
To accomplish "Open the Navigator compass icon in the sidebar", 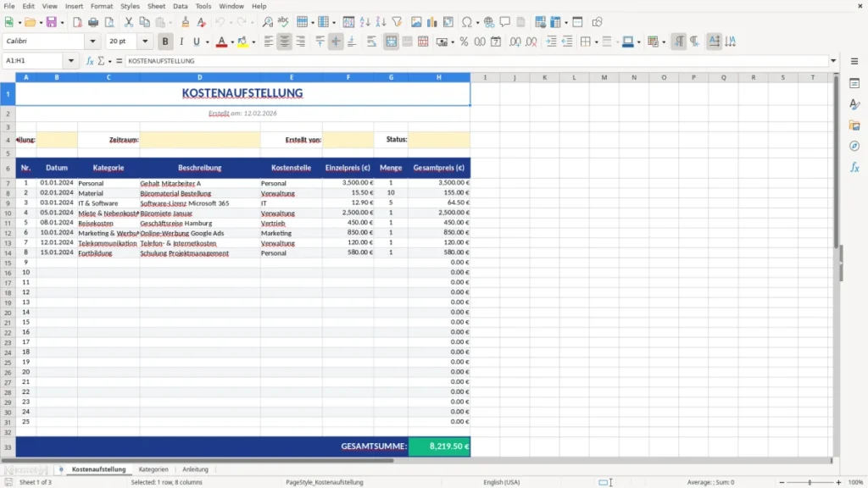I will pyautogui.click(x=854, y=146).
